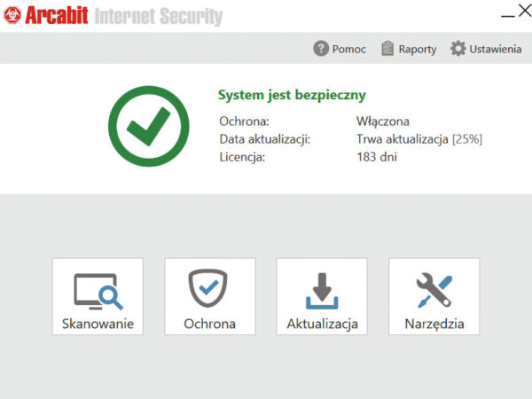Open Pomoc via its text label

pyautogui.click(x=348, y=50)
